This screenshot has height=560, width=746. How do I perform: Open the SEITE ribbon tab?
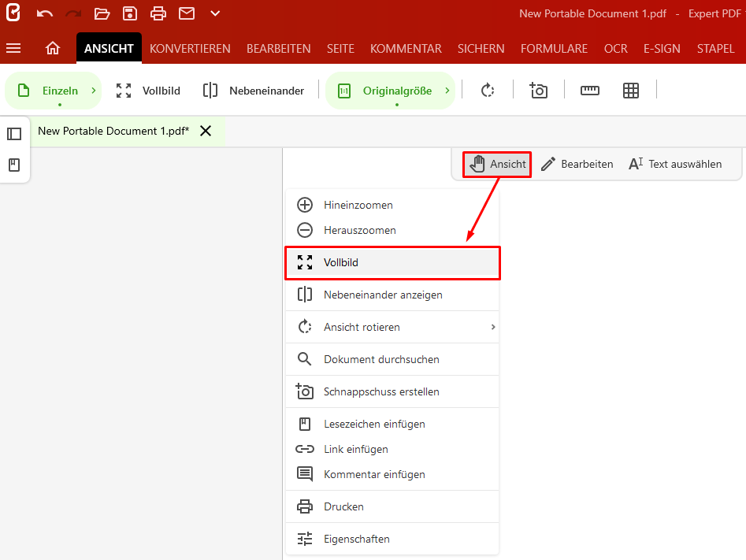pyautogui.click(x=340, y=49)
